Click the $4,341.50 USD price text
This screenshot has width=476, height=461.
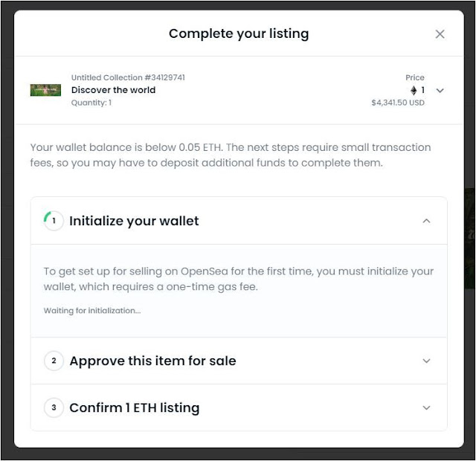coord(398,103)
